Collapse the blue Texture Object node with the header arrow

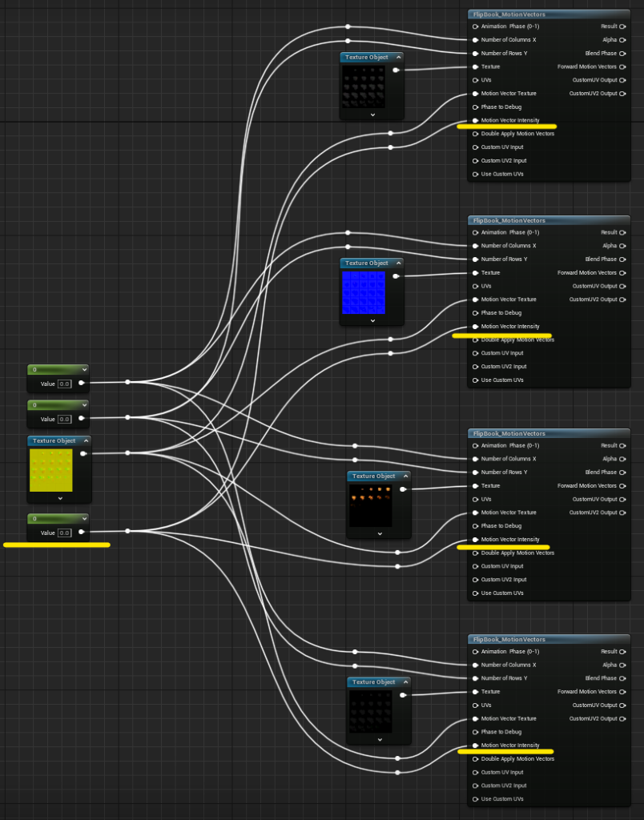pos(399,263)
